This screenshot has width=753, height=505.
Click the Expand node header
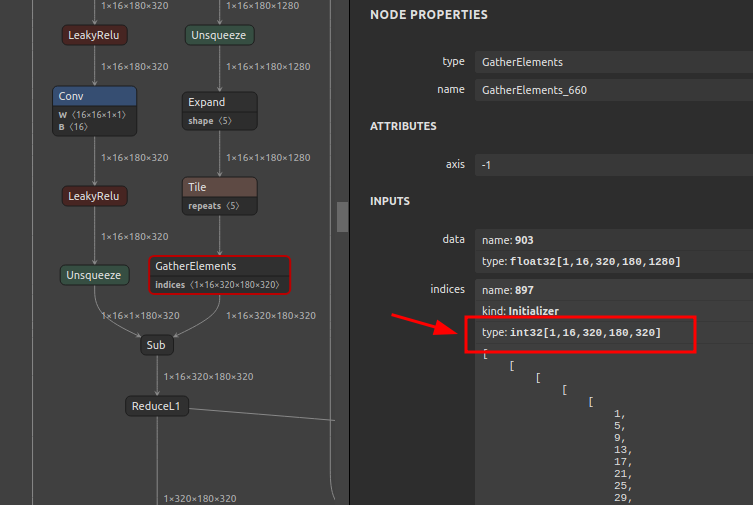point(221,102)
